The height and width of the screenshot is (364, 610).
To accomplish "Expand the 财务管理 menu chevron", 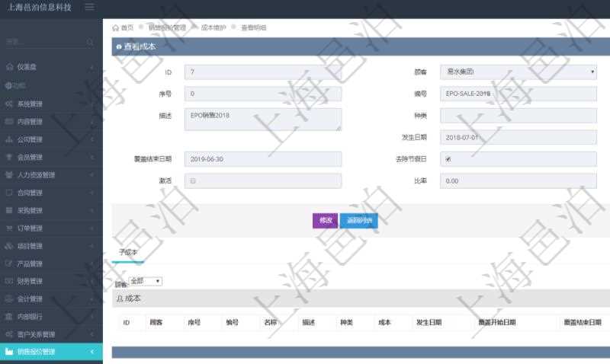I will (x=92, y=281).
